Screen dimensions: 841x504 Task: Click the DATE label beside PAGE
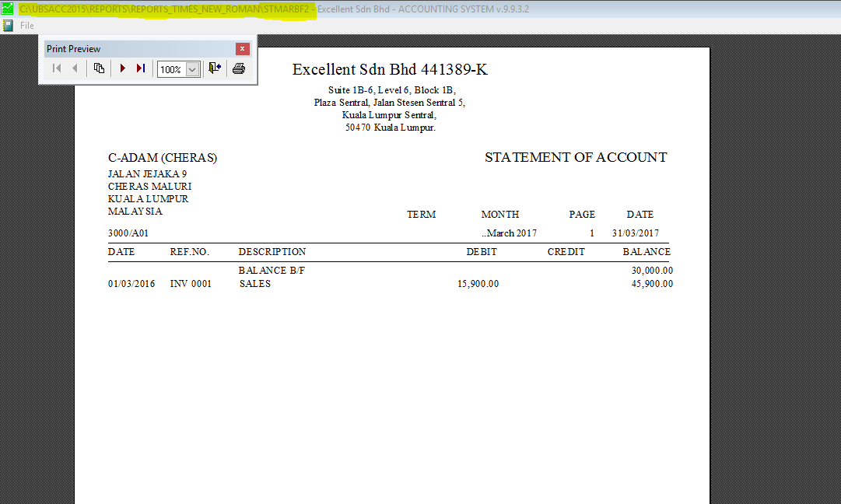[x=640, y=215]
